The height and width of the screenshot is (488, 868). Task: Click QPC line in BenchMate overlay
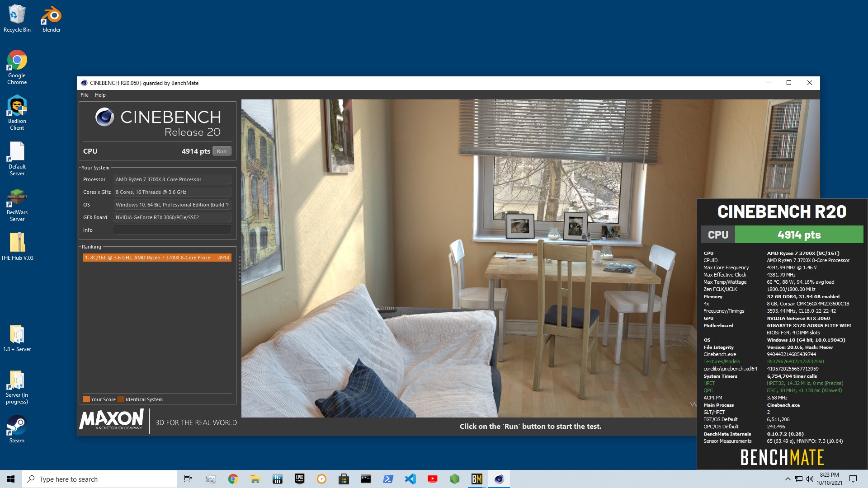(x=773, y=390)
